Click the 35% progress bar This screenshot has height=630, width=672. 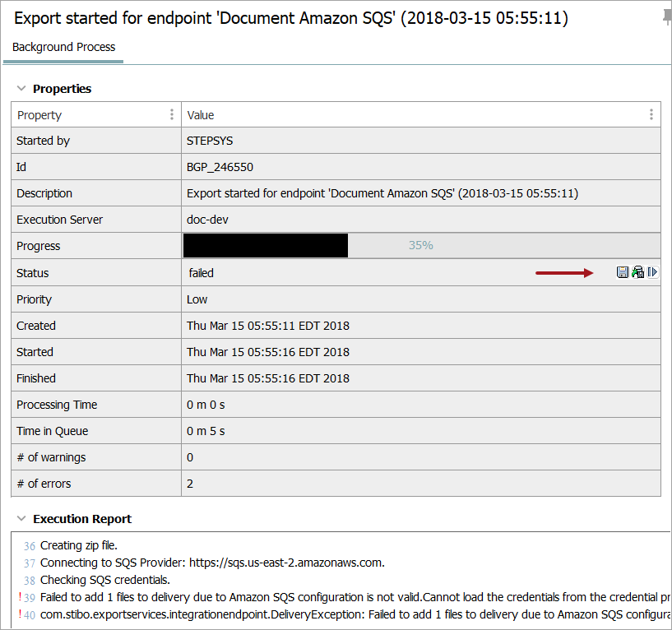[421, 246]
